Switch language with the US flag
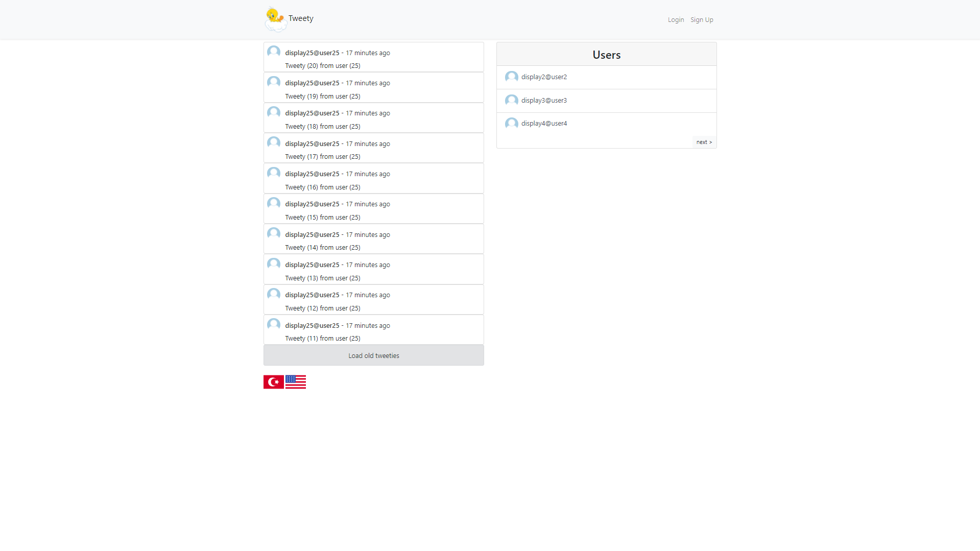The width and height of the screenshot is (980, 551). tap(295, 382)
